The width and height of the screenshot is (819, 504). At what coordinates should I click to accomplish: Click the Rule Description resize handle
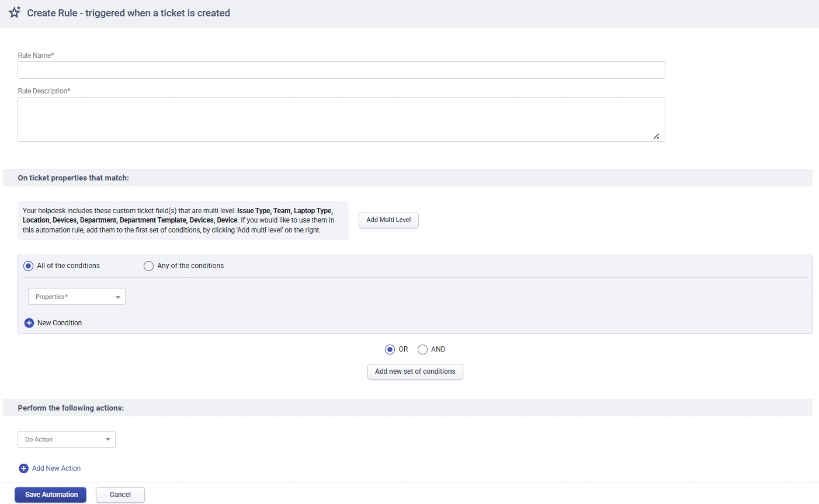(x=656, y=136)
